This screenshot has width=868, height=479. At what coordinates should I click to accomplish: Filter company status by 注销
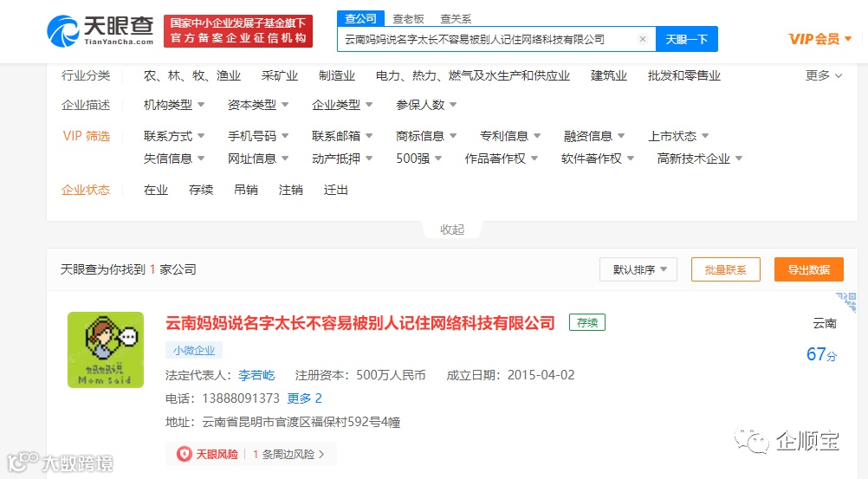click(290, 190)
